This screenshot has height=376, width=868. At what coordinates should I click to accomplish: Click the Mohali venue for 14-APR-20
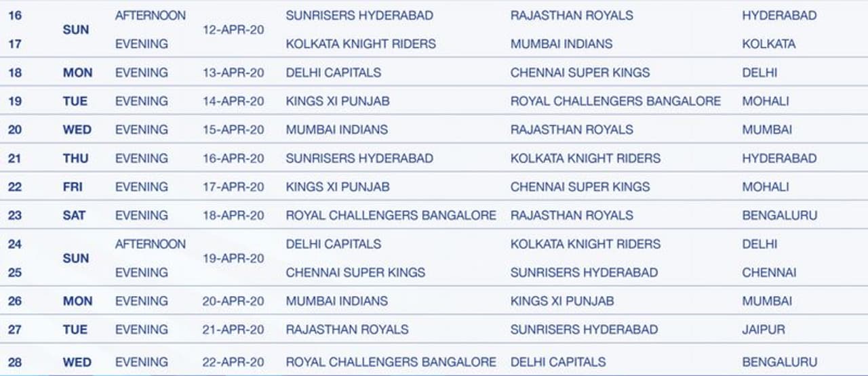click(x=765, y=101)
